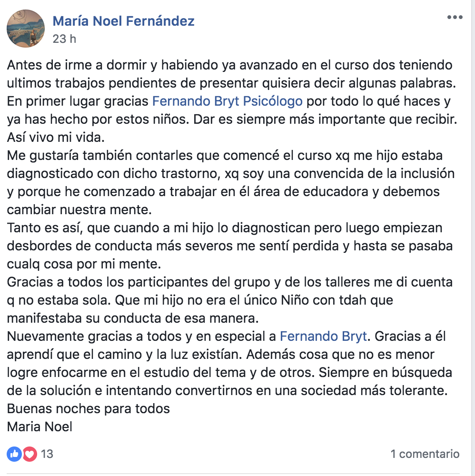This screenshot has height=476, width=475.
Task: Open the second Fernando Bryt mention link
Action: coord(323,337)
